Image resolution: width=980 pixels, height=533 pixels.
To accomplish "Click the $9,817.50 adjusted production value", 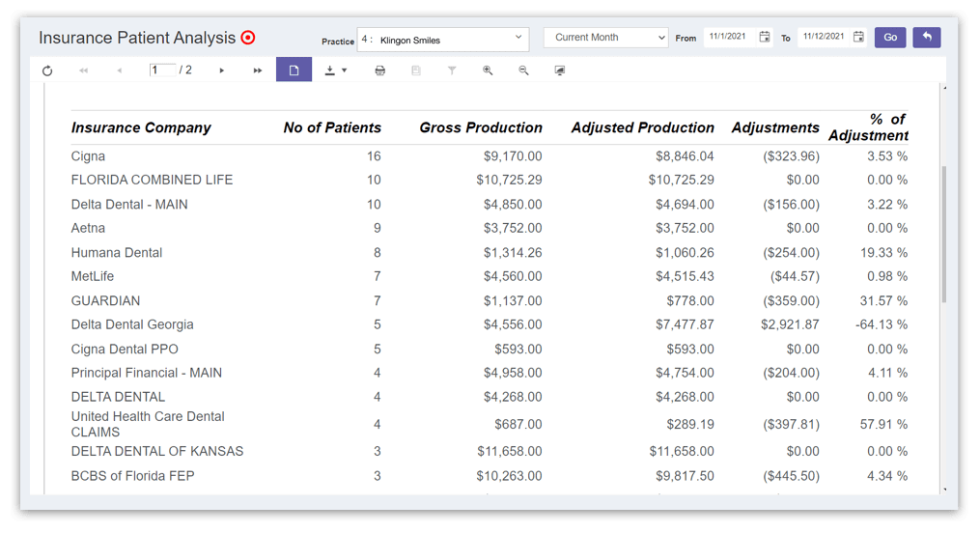I will pos(685,475).
